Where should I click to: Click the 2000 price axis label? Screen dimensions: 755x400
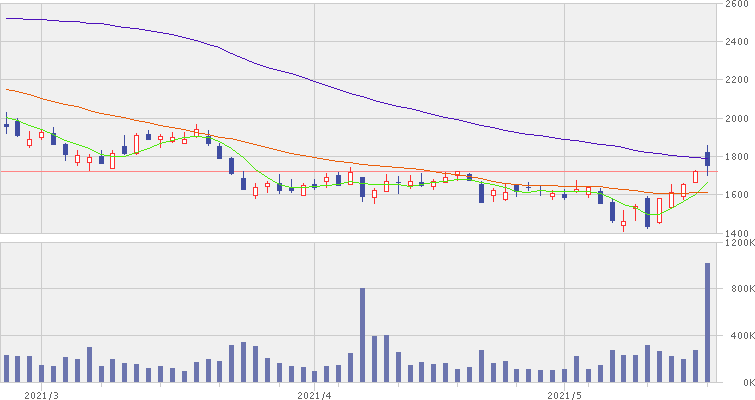coord(739,118)
